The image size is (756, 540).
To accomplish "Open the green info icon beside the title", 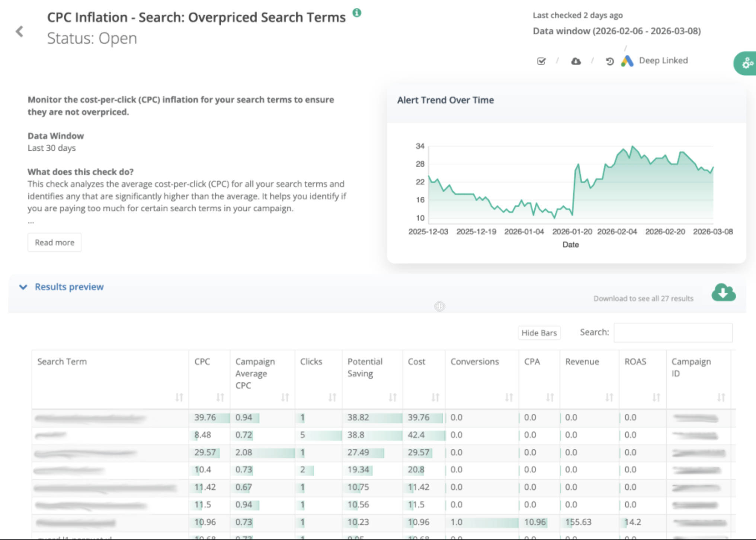I will point(357,13).
